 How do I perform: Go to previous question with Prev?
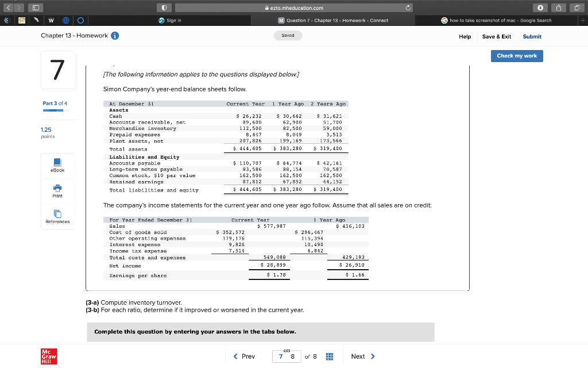coord(244,356)
